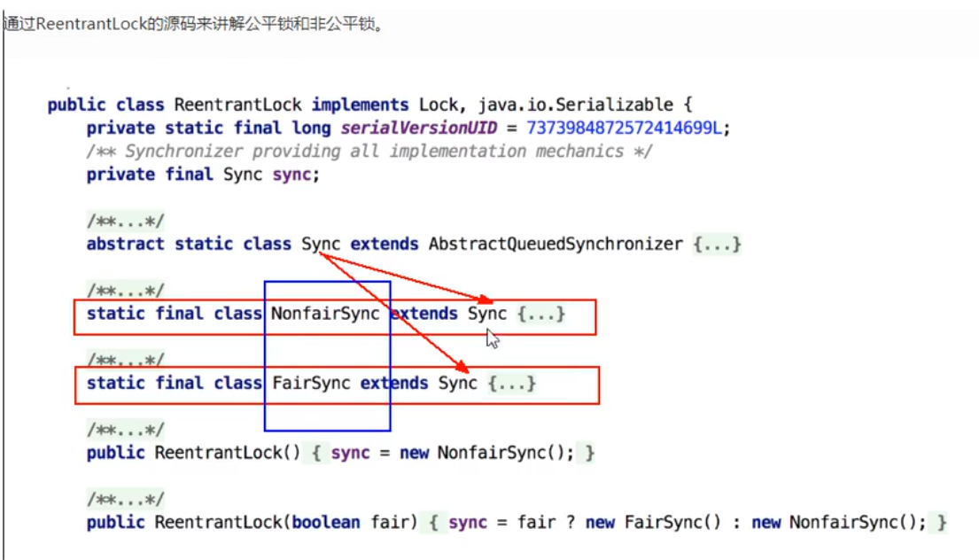Unfold the comment above NonfairSync class
Viewport: 979px width, 560px height.
[x=126, y=291]
